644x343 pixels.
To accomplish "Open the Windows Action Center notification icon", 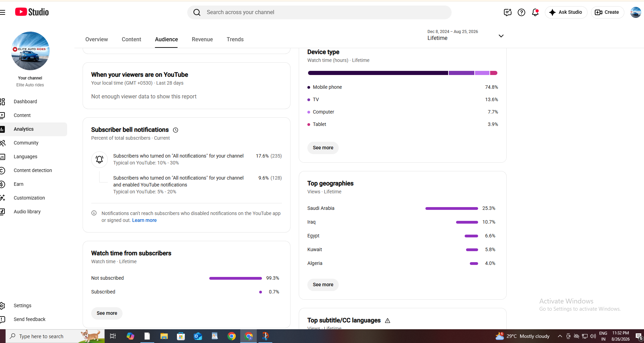I will point(639,336).
